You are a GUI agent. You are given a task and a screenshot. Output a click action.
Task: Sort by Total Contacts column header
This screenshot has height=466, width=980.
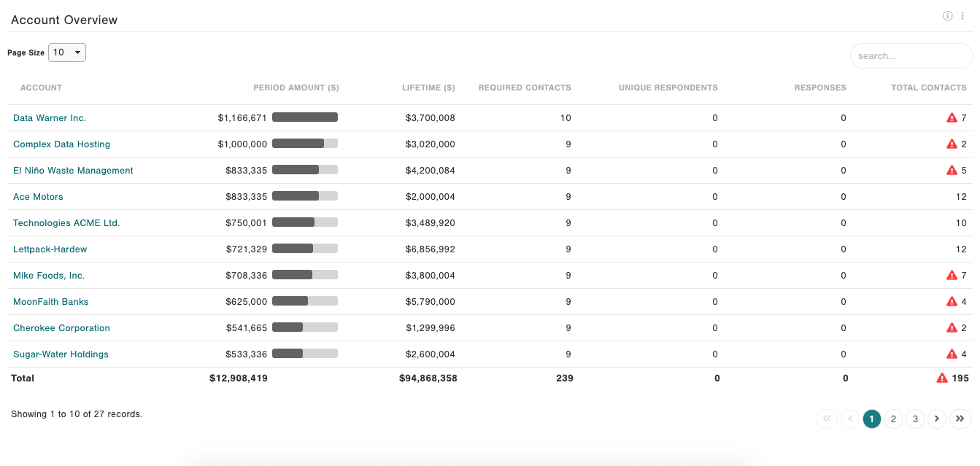pyautogui.click(x=928, y=88)
